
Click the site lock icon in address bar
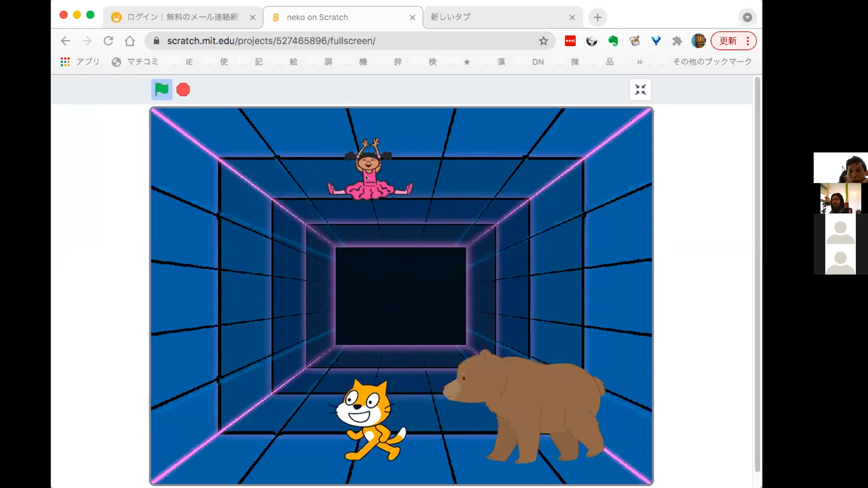click(x=156, y=41)
